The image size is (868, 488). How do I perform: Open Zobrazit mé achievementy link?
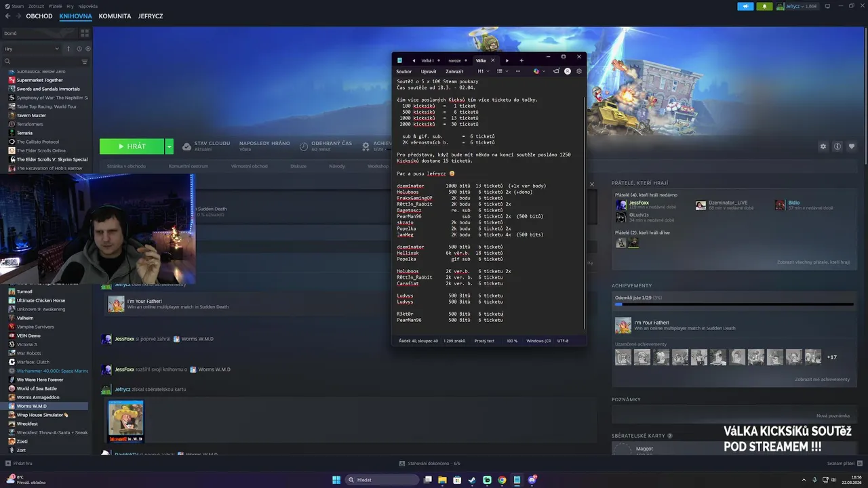[822, 379]
